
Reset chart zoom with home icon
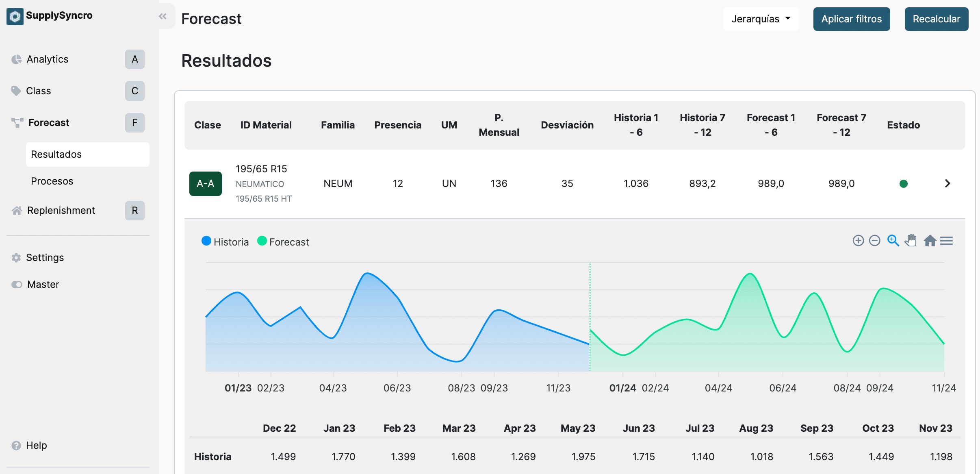pyautogui.click(x=930, y=241)
